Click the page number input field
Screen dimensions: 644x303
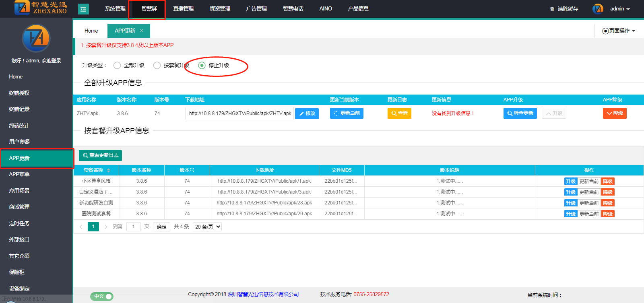pos(133,227)
